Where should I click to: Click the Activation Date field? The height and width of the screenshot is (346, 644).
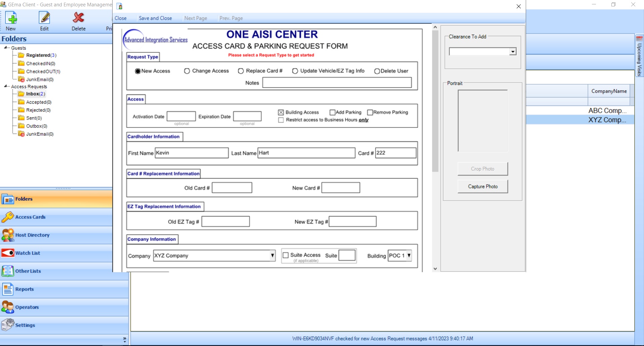181,116
